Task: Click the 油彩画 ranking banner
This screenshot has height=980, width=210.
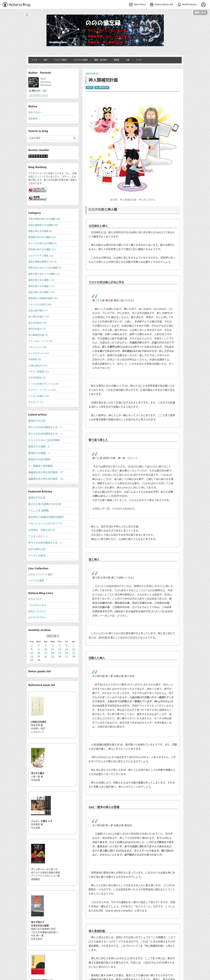Action: 37,198
